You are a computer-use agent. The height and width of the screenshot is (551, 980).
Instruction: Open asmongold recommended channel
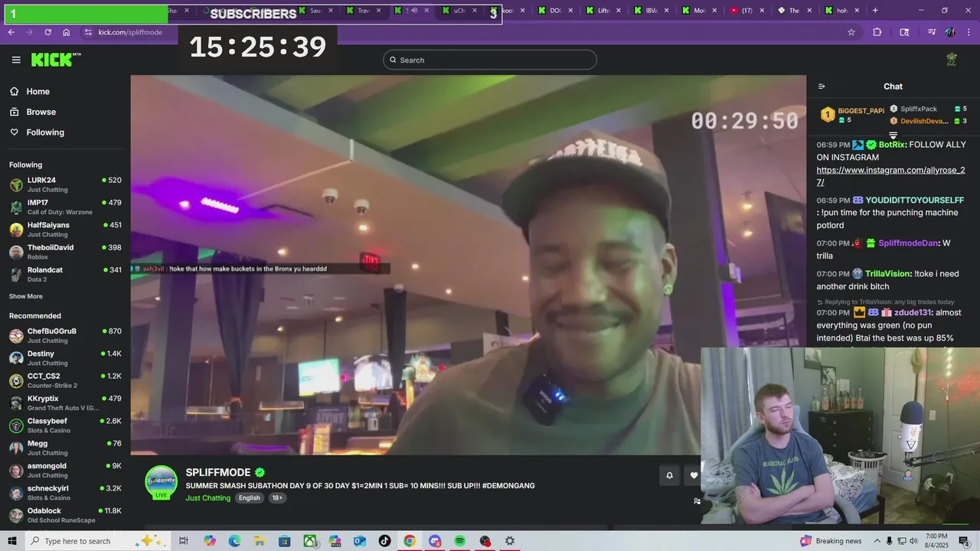[65, 470]
